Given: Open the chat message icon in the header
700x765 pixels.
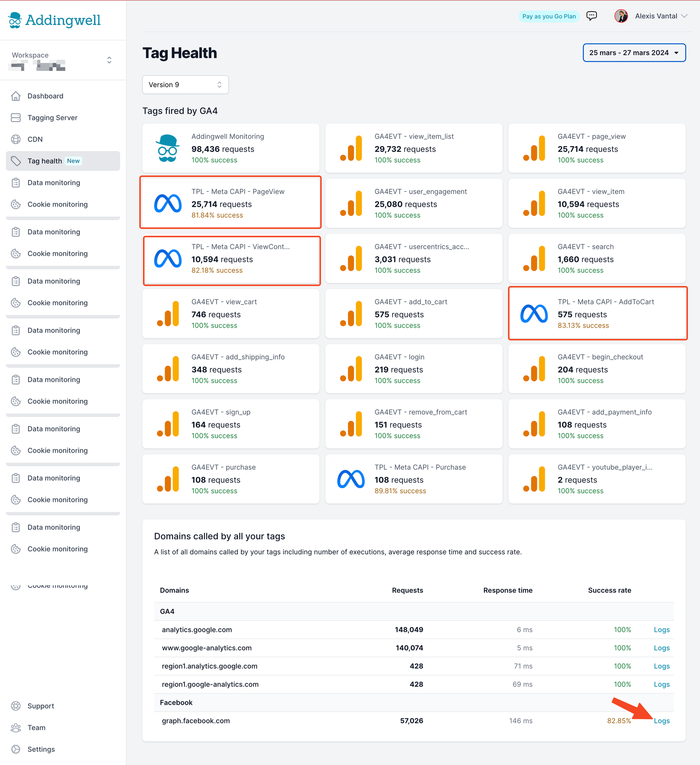Looking at the screenshot, I should click(x=592, y=16).
